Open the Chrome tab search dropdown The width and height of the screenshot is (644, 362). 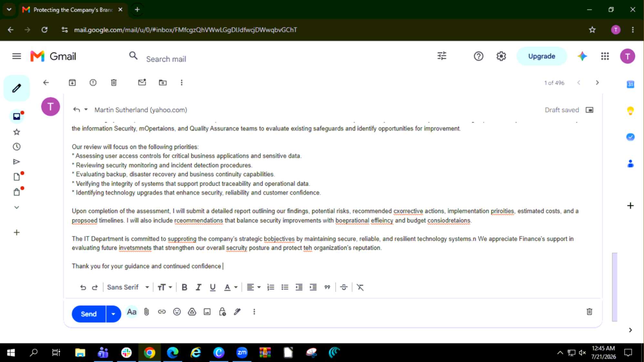pyautogui.click(x=9, y=9)
